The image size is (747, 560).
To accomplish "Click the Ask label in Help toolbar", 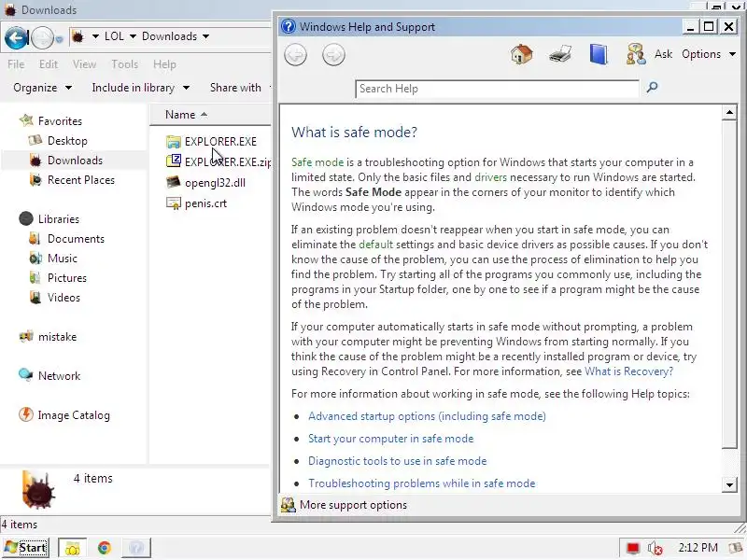I will 663,54.
